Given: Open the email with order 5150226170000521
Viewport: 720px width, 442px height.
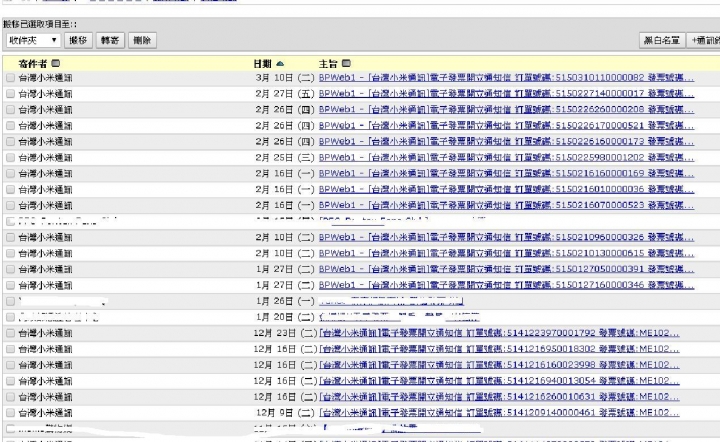Looking at the screenshot, I should point(506,125).
